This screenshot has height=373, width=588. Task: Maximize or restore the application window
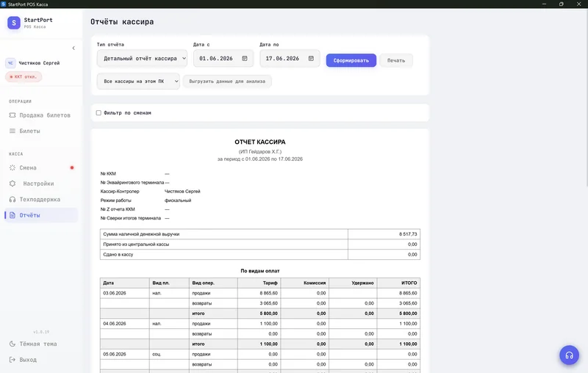(x=562, y=4)
